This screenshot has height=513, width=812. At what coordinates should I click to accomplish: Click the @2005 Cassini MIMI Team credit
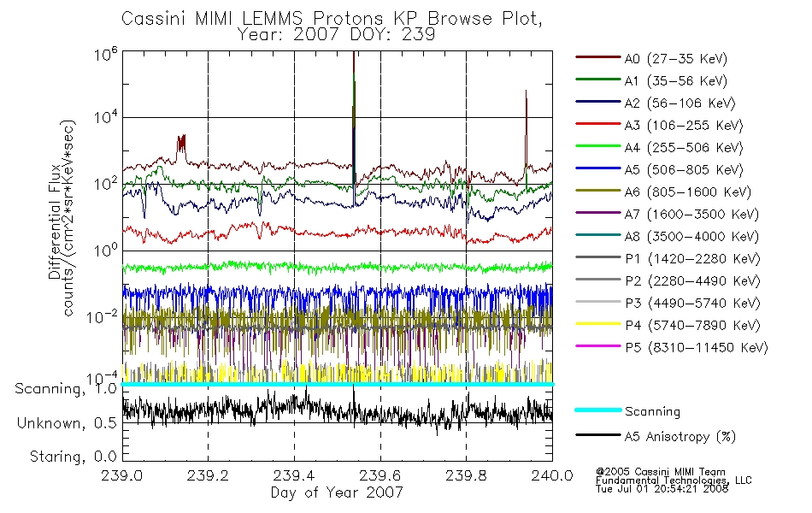(x=661, y=472)
